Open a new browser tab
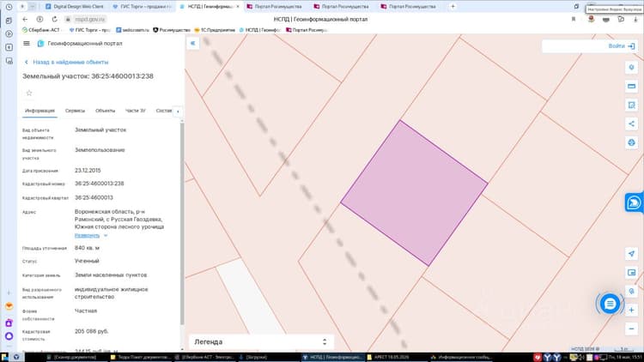Viewport: 644px width, 362px height. click(453, 7)
